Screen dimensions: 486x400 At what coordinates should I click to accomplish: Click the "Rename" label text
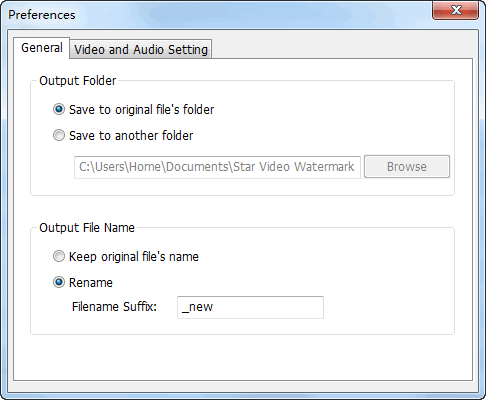pos(91,283)
